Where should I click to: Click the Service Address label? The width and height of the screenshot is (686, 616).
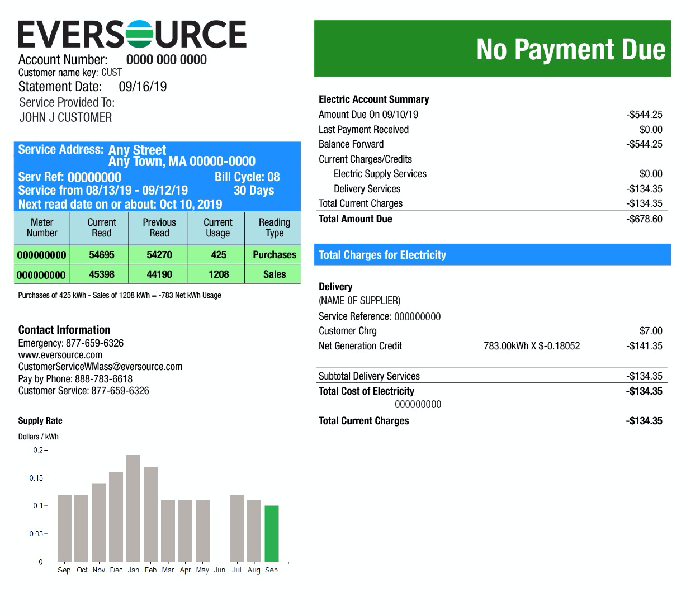(x=60, y=150)
